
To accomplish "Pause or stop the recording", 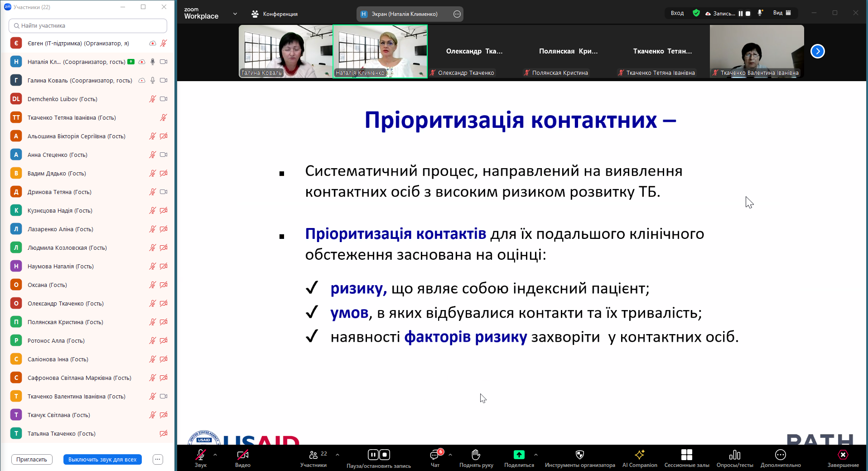I will pos(379,455).
